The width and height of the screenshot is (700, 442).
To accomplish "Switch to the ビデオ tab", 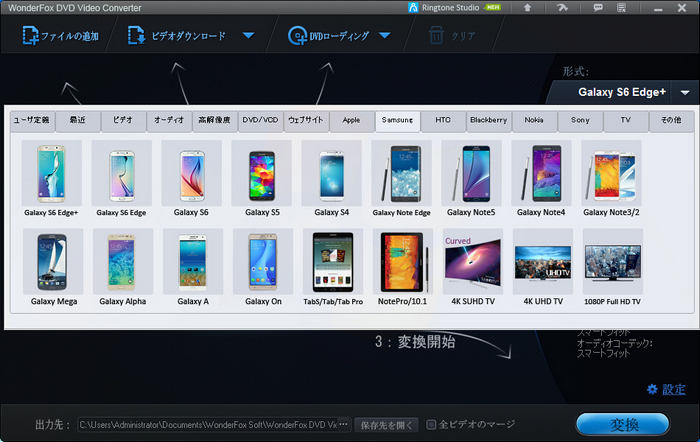I will (x=124, y=121).
